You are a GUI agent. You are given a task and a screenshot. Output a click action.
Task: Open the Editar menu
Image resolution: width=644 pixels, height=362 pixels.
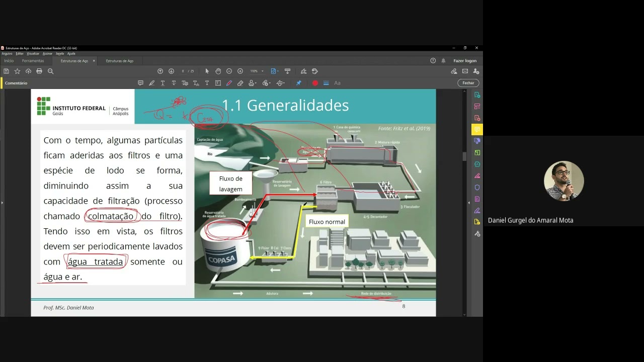pos(20,53)
